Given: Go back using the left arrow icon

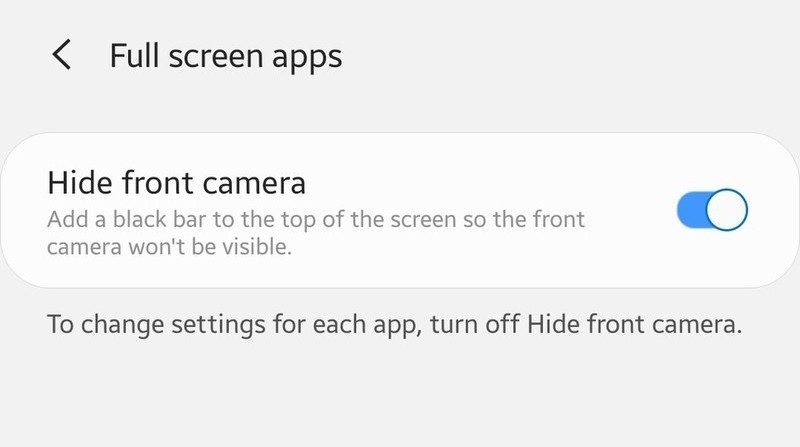Looking at the screenshot, I should (62, 55).
